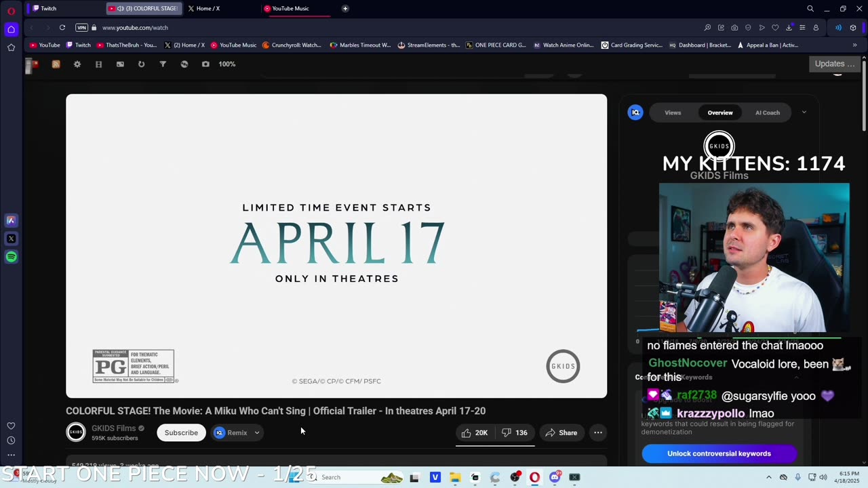The height and width of the screenshot is (488, 868).
Task: Open the Card Grading Service bookmark
Action: pos(632,45)
